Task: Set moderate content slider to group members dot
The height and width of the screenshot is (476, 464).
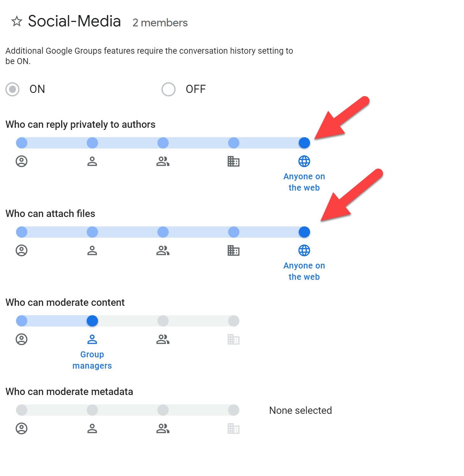Action: point(163,321)
